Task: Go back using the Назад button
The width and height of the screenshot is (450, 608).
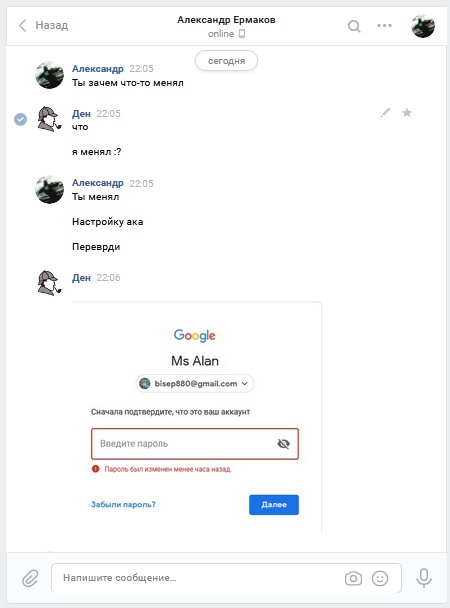Action: 43,25
